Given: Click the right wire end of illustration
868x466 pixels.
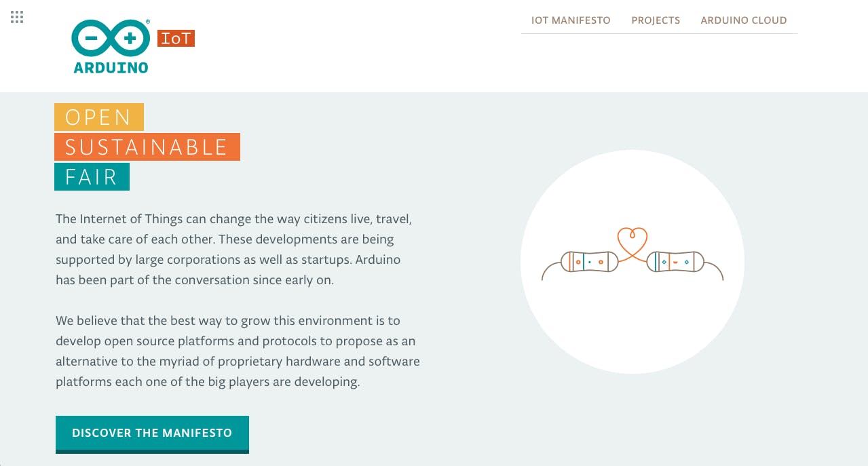Looking at the screenshot, I should point(721,274).
